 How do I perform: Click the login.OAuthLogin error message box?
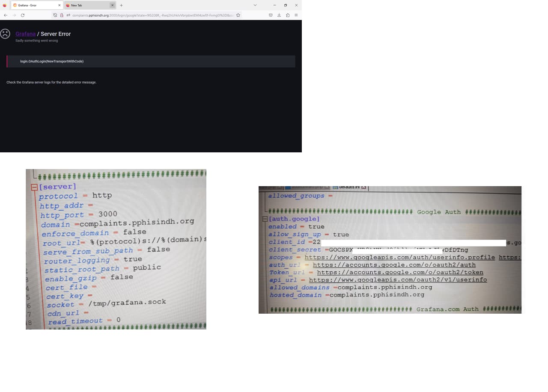(151, 61)
